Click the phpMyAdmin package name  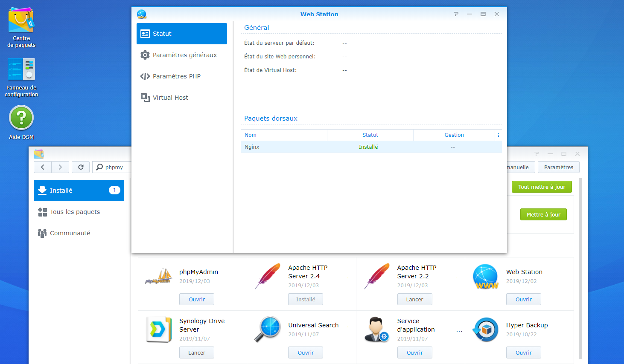point(198,272)
